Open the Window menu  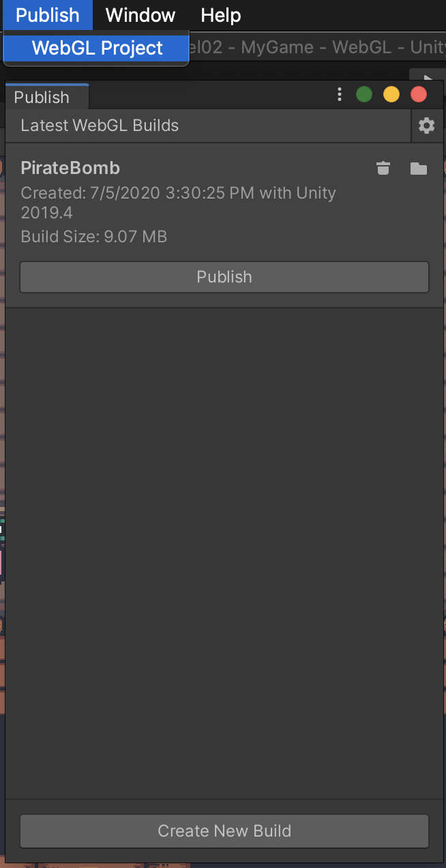140,14
